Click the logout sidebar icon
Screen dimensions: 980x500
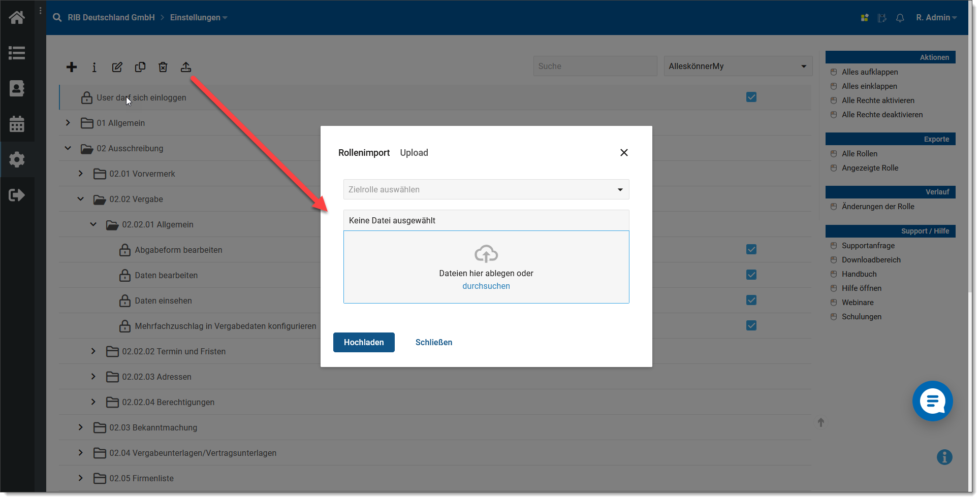(x=17, y=195)
